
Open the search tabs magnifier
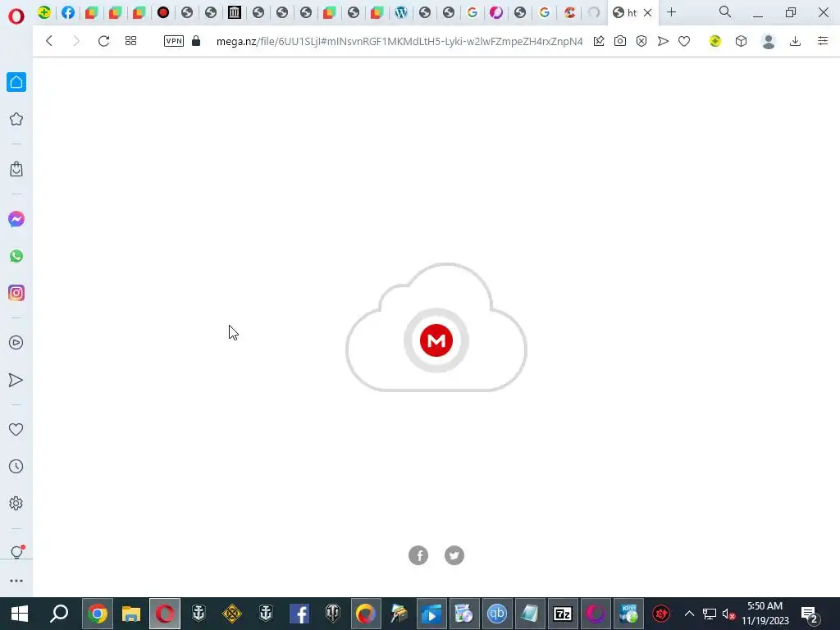[x=725, y=11]
